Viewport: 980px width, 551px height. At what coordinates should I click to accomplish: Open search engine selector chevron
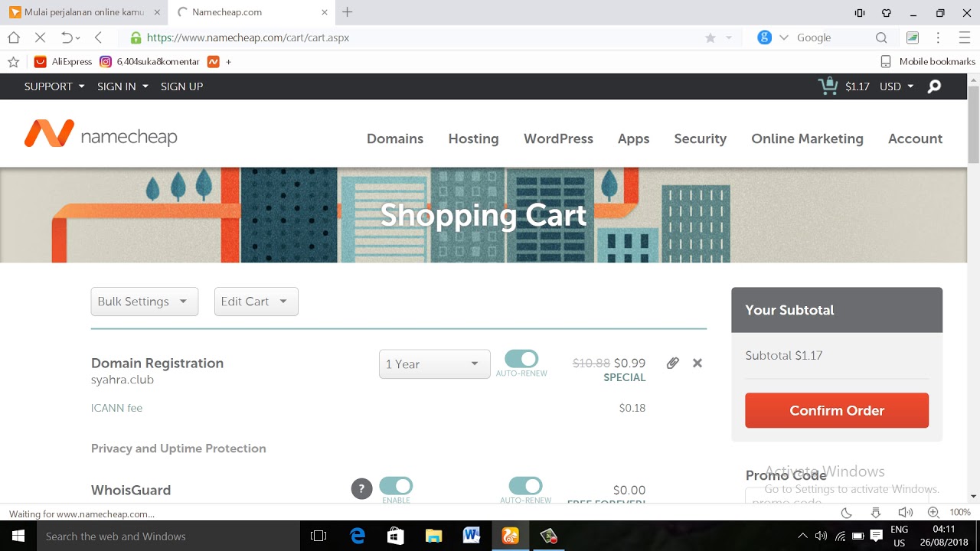tap(783, 37)
